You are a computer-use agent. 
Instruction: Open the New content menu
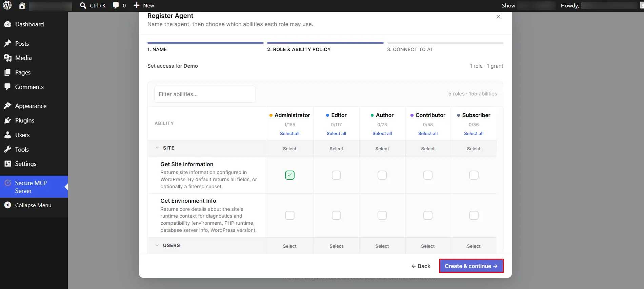click(x=144, y=5)
